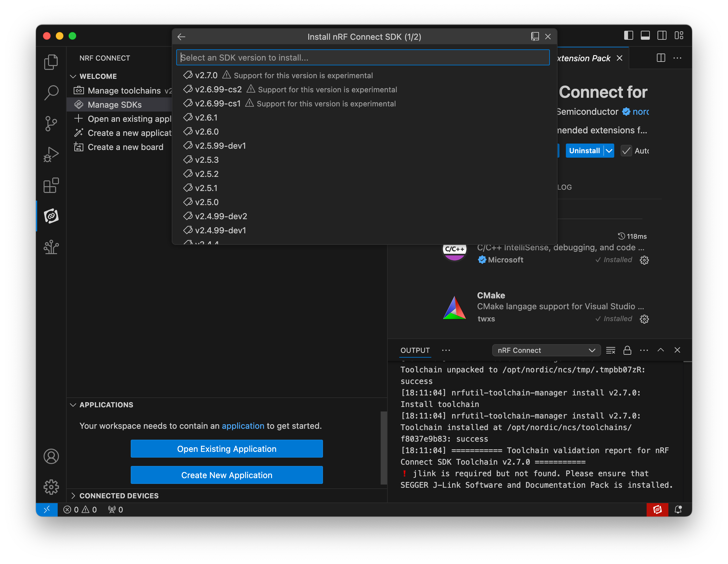Toggle secondary side bar layout icon
This screenshot has width=728, height=564.
click(662, 35)
